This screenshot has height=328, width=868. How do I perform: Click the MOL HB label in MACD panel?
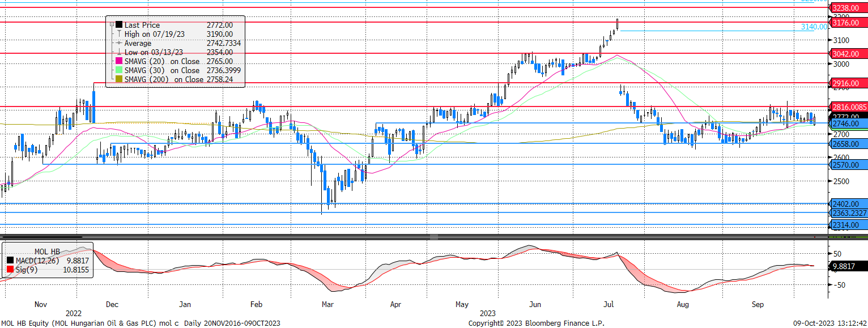coord(48,251)
